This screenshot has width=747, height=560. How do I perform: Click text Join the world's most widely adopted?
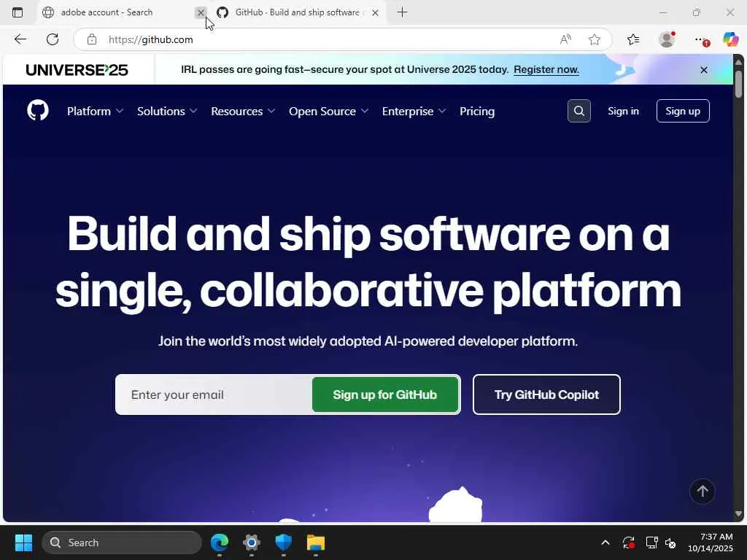[368, 341]
